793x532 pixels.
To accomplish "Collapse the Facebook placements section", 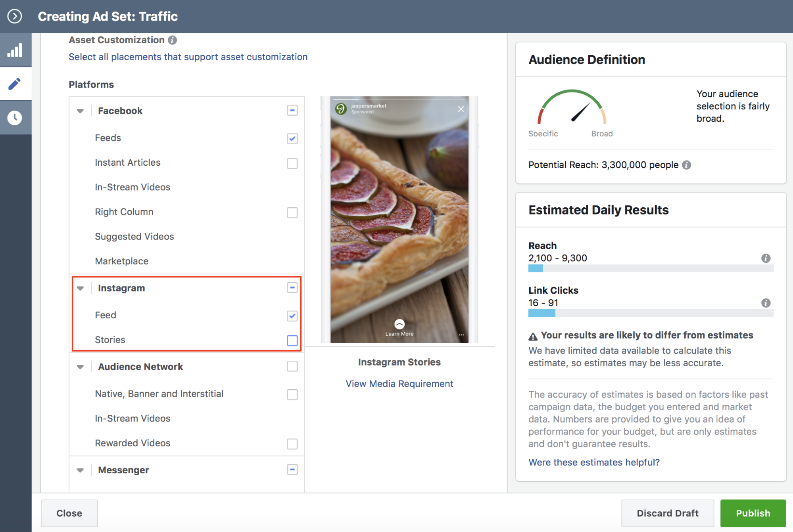I will [x=81, y=111].
